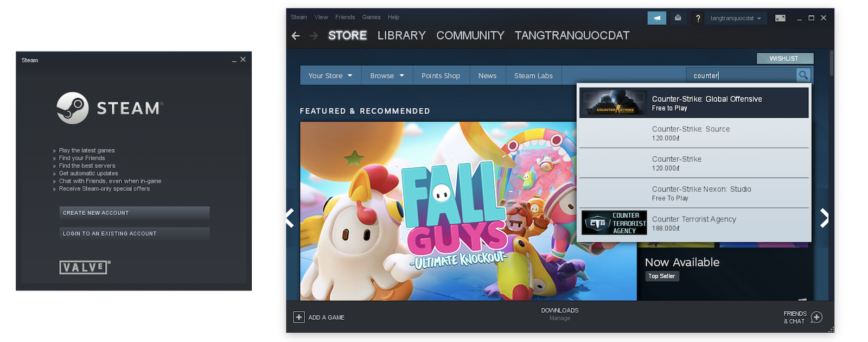Open the Games menu in menu bar
Screen dimensions: 868x342
point(371,17)
